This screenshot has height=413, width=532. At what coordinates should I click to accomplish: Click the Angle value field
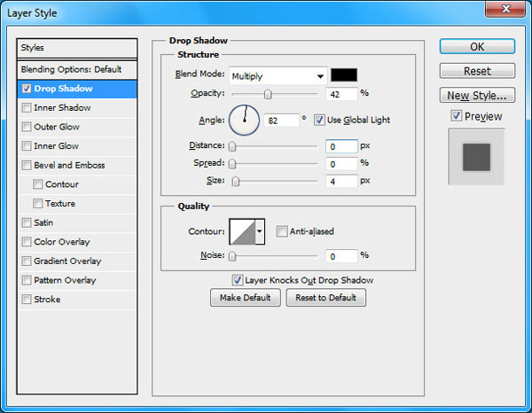click(x=281, y=121)
